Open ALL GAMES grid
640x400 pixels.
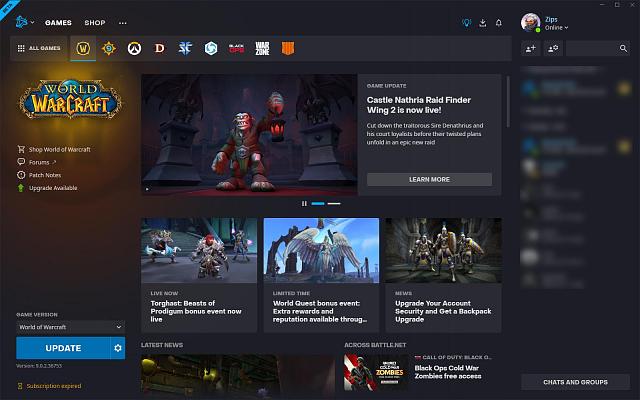(x=39, y=48)
